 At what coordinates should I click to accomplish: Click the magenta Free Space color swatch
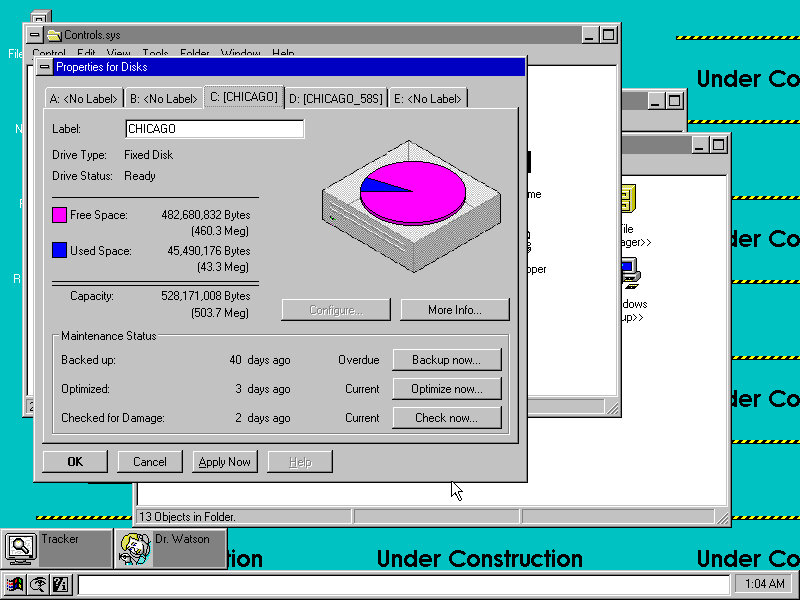click(59, 215)
